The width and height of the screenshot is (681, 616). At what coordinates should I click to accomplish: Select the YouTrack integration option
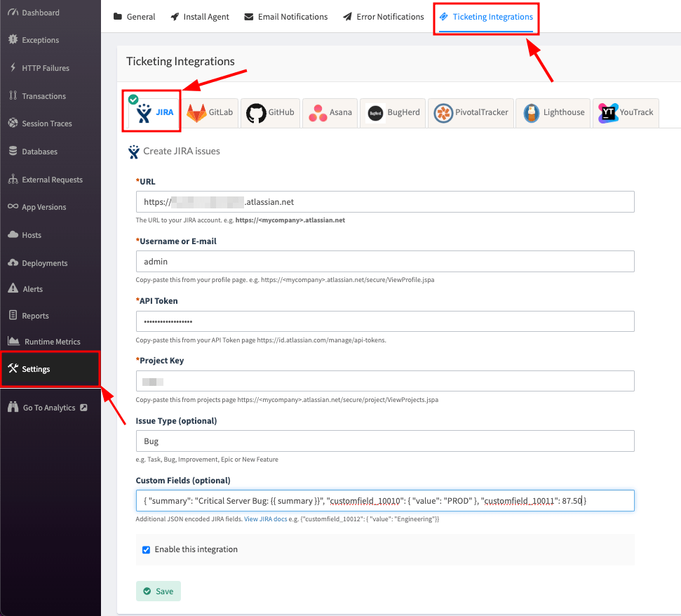624,112
